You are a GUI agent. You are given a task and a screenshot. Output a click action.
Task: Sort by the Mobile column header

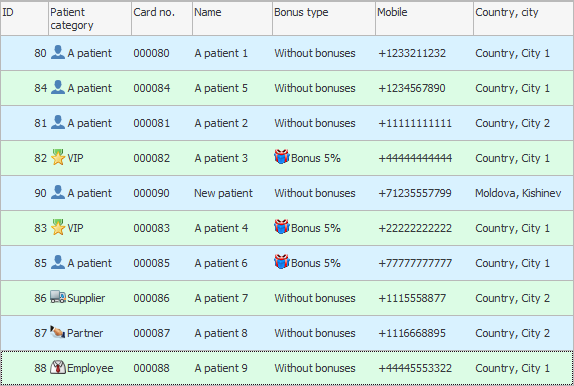424,18
